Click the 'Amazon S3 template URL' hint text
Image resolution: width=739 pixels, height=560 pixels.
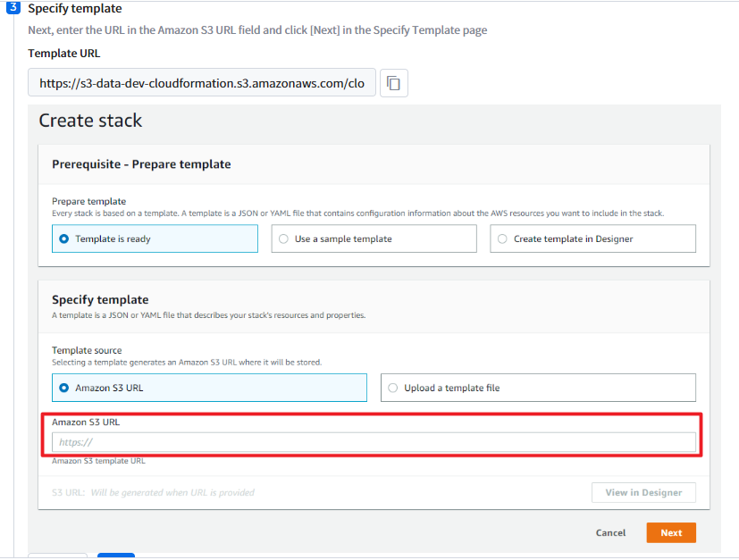click(98, 461)
